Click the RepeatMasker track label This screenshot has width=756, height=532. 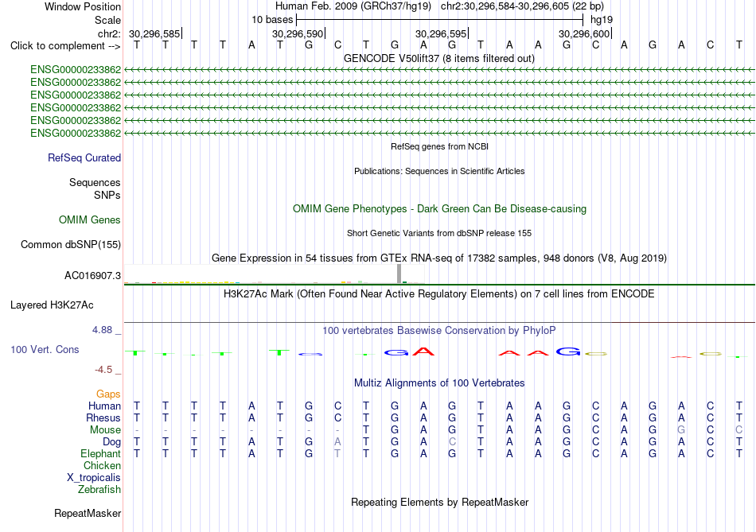point(88,513)
